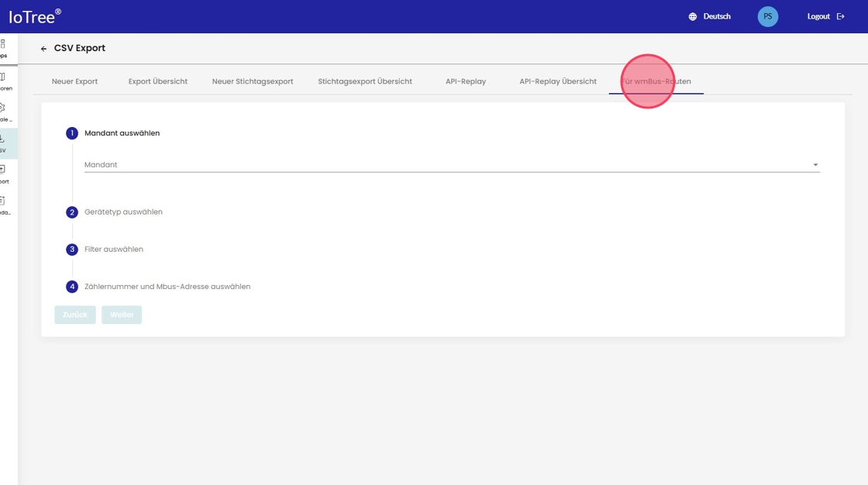The height and width of the screenshot is (485, 868).
Task: Switch to the Neuer Export tab
Action: (x=74, y=81)
